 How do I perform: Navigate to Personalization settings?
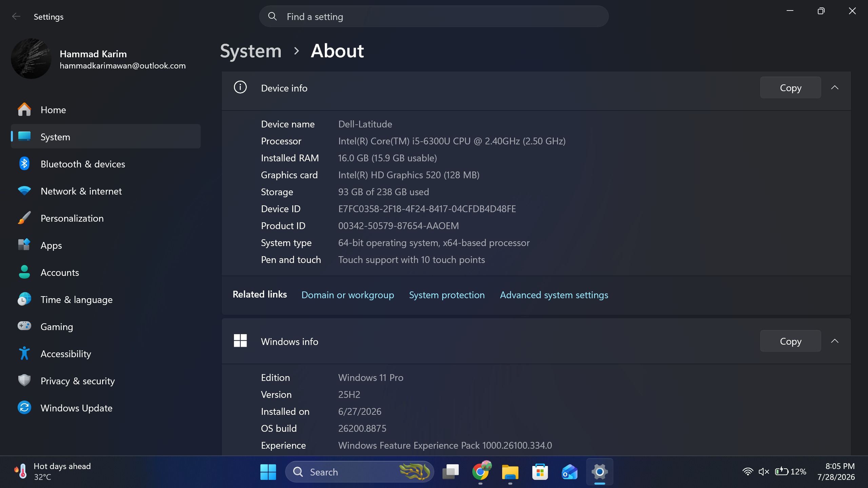point(106,218)
